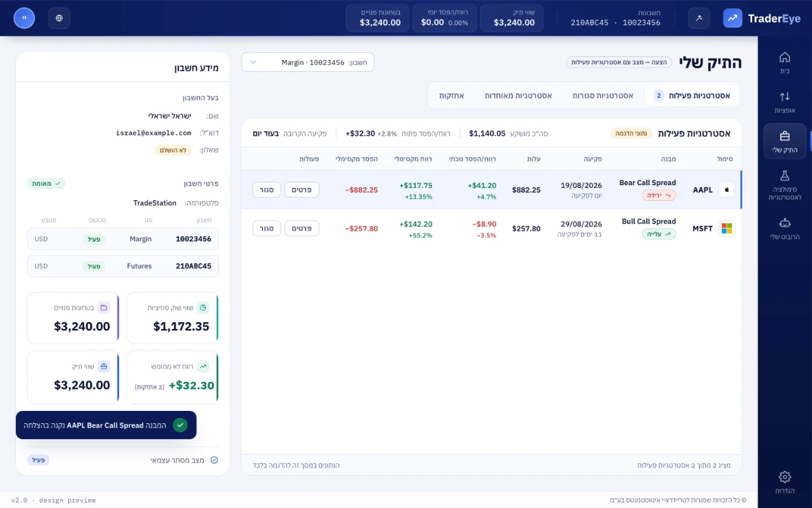Open the Combined Strategies (אסטרטגיות מאוחדות) tab
The image size is (812, 508).
click(x=518, y=95)
